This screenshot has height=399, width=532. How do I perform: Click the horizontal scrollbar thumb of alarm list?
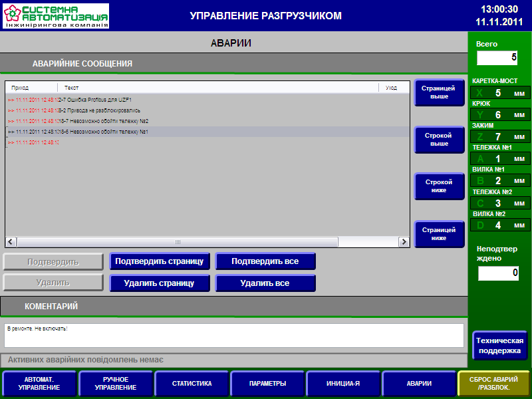click(x=177, y=242)
